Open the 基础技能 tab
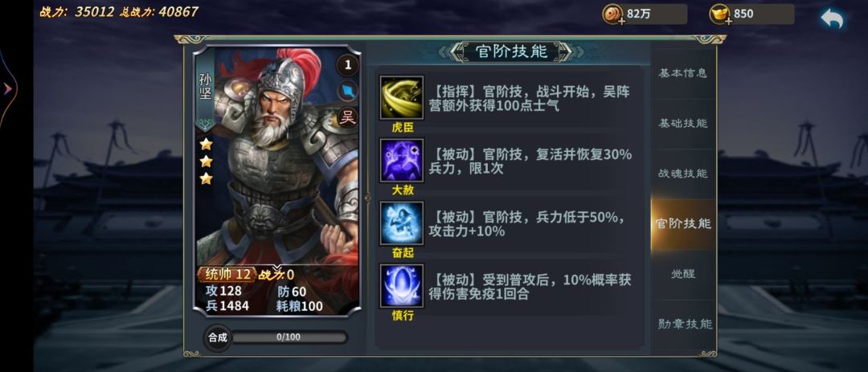 (682, 123)
